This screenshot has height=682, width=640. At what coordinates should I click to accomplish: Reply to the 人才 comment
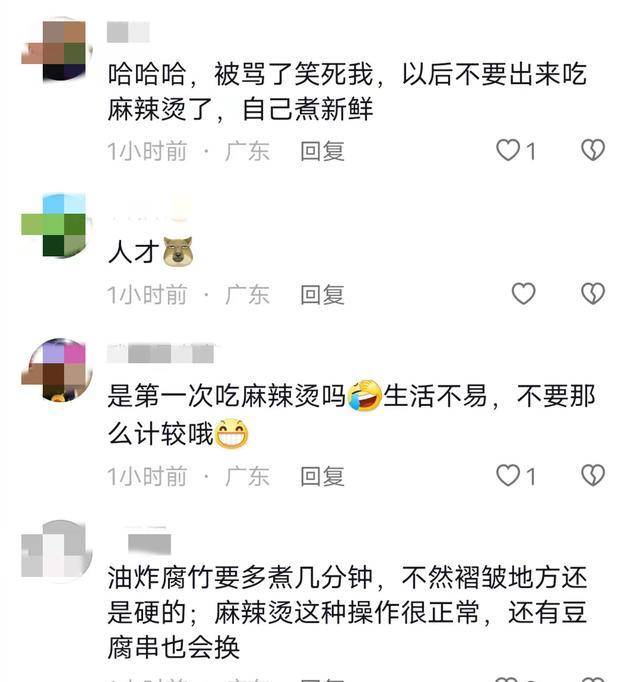pos(322,294)
